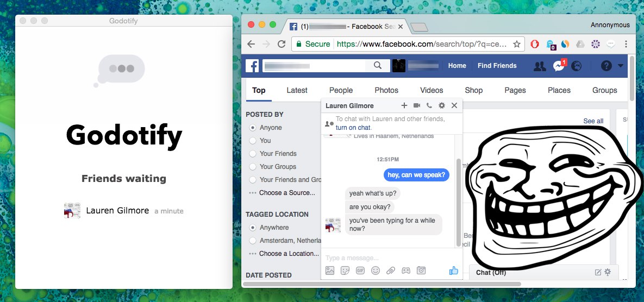Close the Lauren Gilmore chat window
The width and height of the screenshot is (644, 302).
point(454,105)
